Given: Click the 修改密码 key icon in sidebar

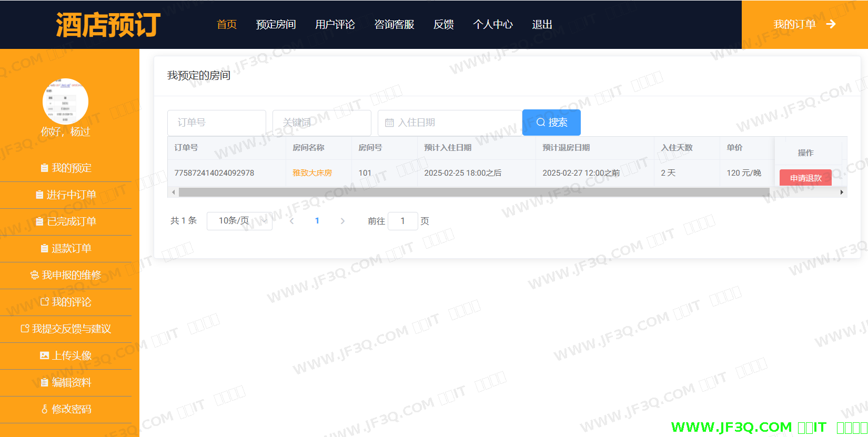Looking at the screenshot, I should pos(45,409).
